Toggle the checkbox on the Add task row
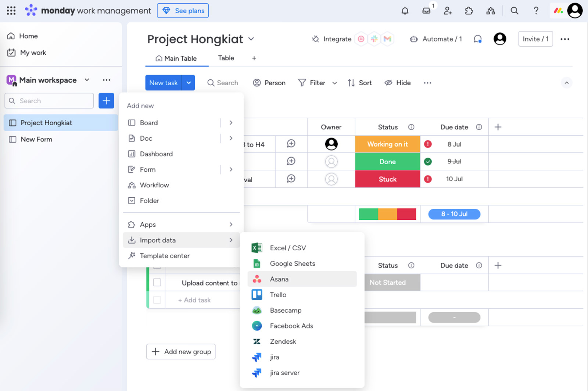Viewport: 588px width, 391px height. click(157, 300)
